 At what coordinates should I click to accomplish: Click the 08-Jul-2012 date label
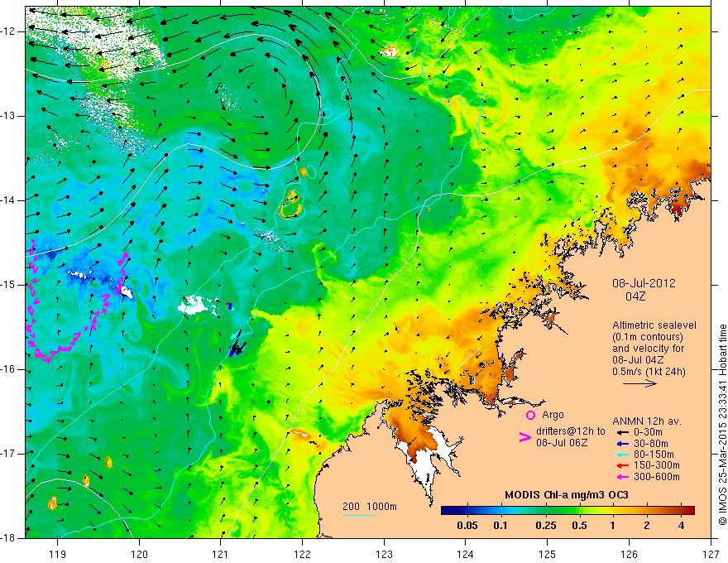pyautogui.click(x=644, y=283)
